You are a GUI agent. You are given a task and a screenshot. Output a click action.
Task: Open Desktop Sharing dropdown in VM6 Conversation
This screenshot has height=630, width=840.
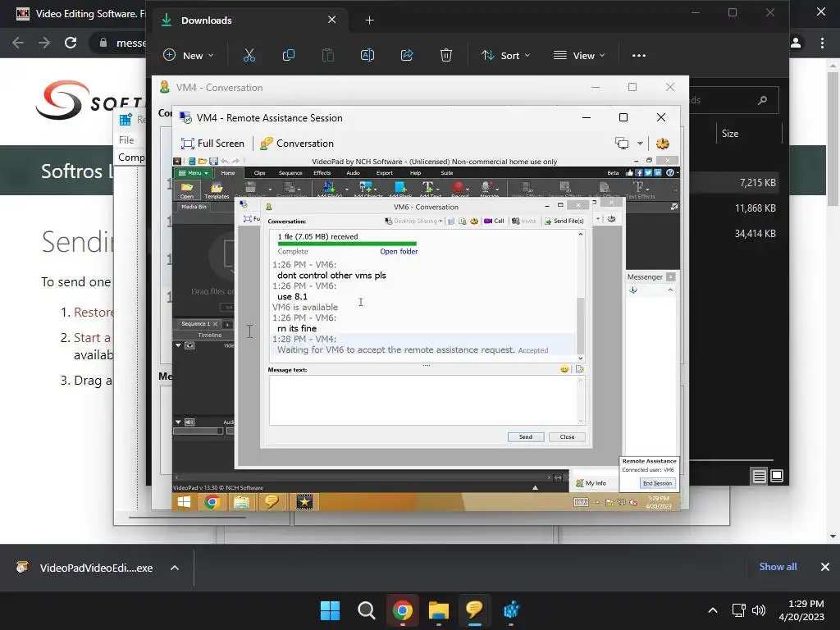click(x=414, y=221)
